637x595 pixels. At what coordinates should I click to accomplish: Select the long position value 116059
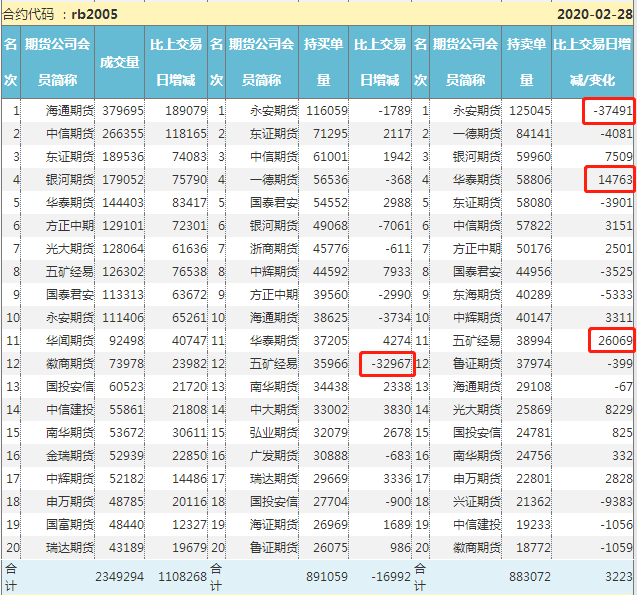coord(327,110)
